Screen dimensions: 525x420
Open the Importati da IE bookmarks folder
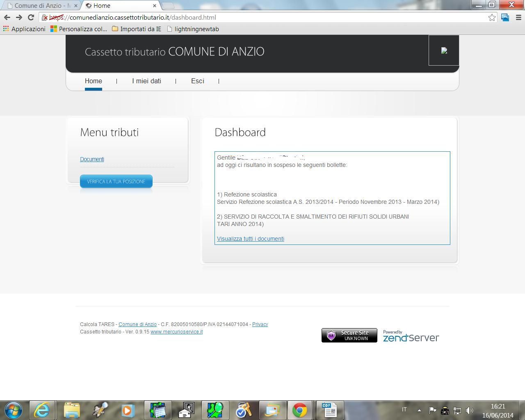(136, 29)
